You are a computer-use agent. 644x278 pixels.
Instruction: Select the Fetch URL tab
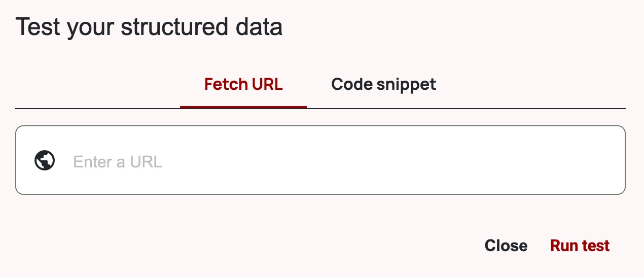point(243,84)
